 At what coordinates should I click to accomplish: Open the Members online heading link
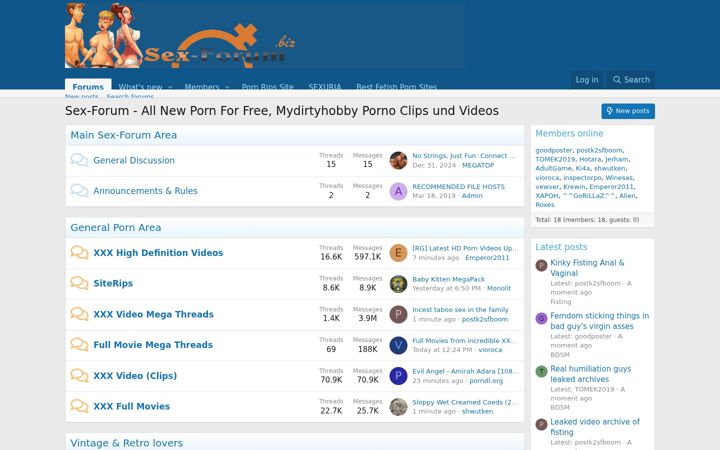pos(569,133)
